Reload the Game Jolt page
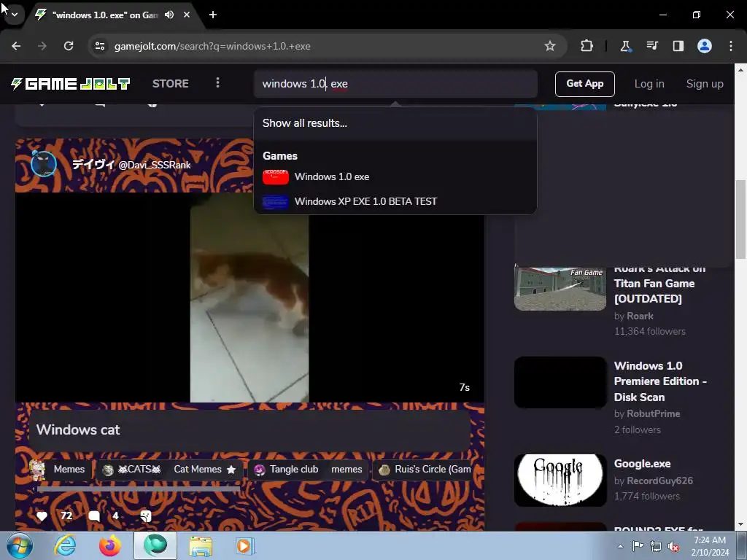Viewport: 747px width, 560px height. pos(69,46)
